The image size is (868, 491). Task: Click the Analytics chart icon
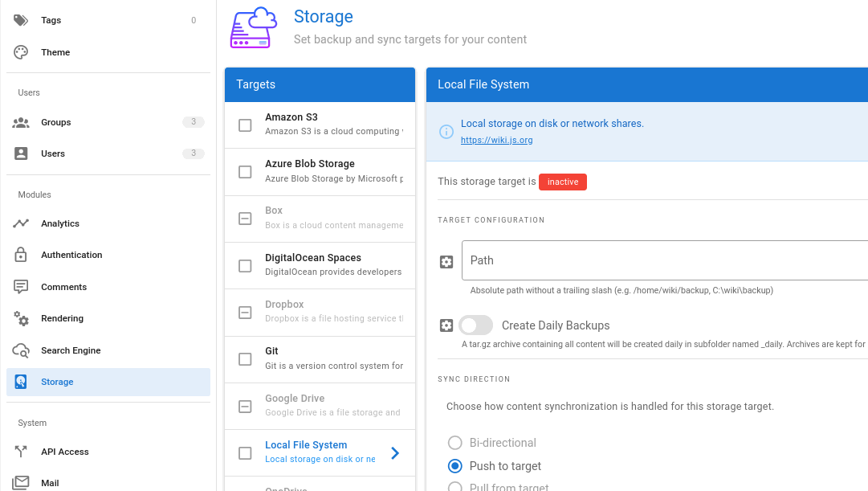(x=22, y=223)
